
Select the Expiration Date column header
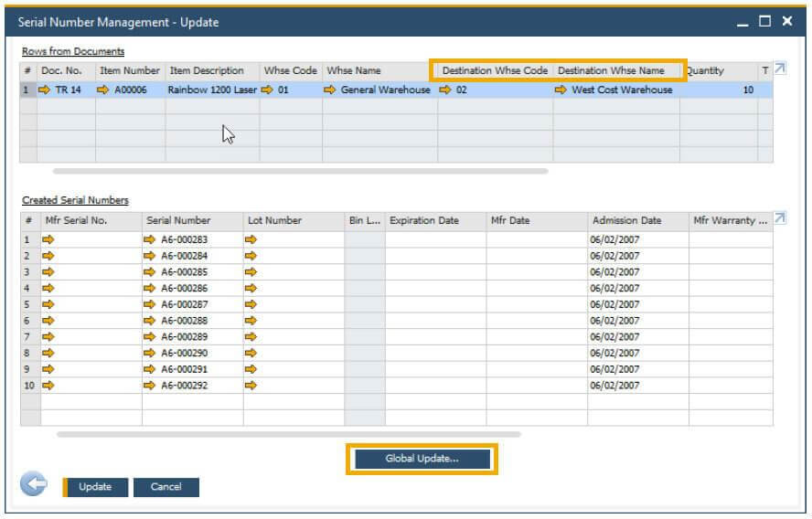(435, 221)
